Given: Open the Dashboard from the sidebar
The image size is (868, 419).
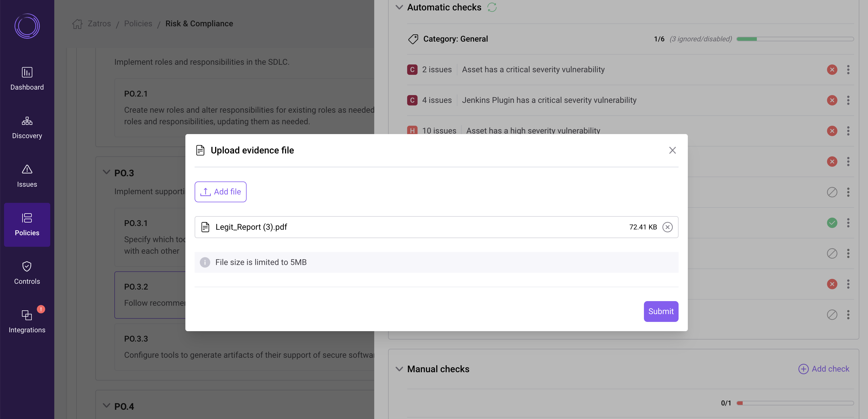Looking at the screenshot, I should (x=27, y=78).
